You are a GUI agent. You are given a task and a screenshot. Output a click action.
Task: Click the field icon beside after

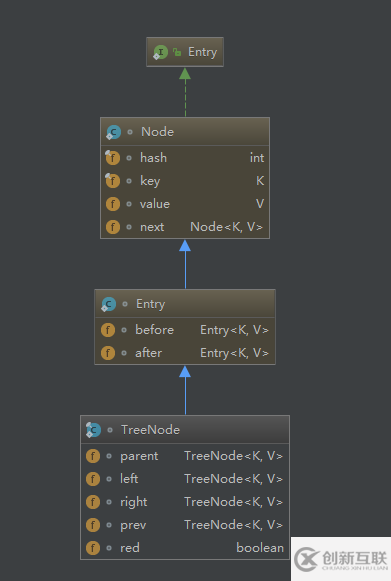coord(108,353)
